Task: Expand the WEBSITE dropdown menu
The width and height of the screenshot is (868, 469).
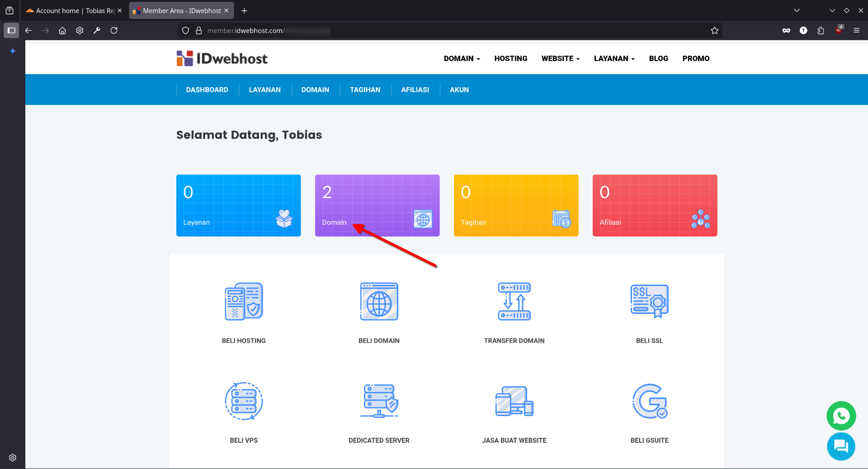Action: (x=560, y=59)
